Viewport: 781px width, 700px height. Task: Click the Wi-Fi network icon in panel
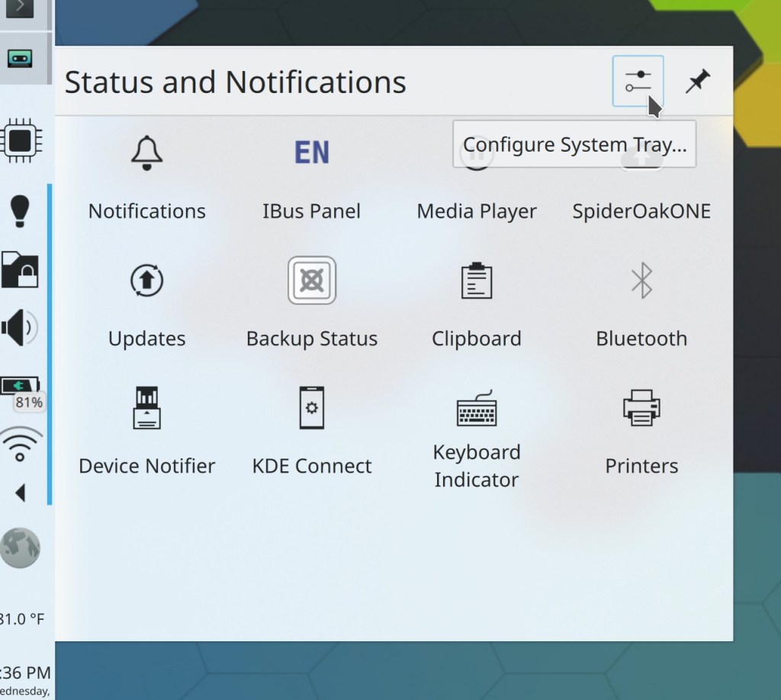point(21,445)
